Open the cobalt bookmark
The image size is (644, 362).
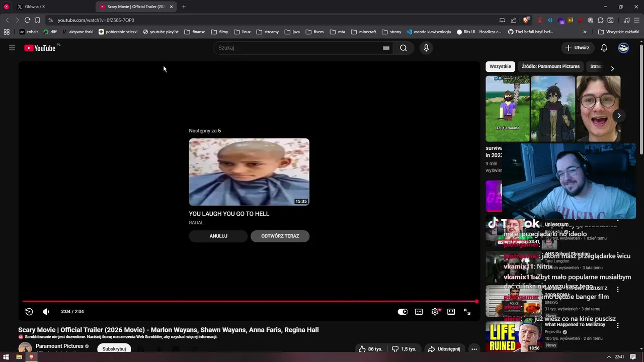pyautogui.click(x=29, y=32)
